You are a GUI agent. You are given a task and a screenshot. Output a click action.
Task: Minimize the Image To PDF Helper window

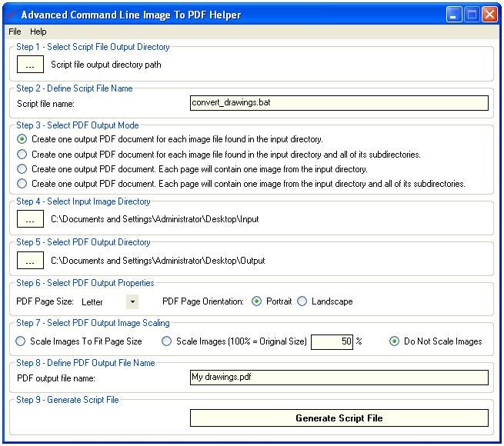[x=453, y=15]
